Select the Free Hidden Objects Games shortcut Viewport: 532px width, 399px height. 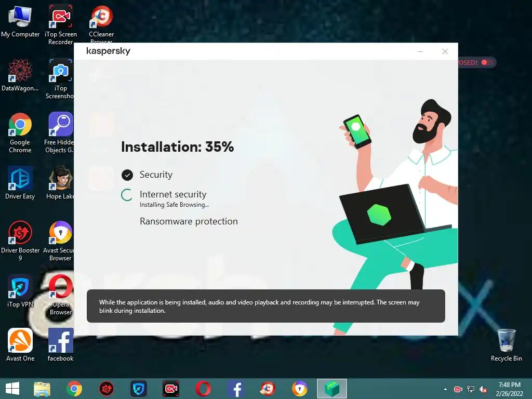[x=60, y=132]
